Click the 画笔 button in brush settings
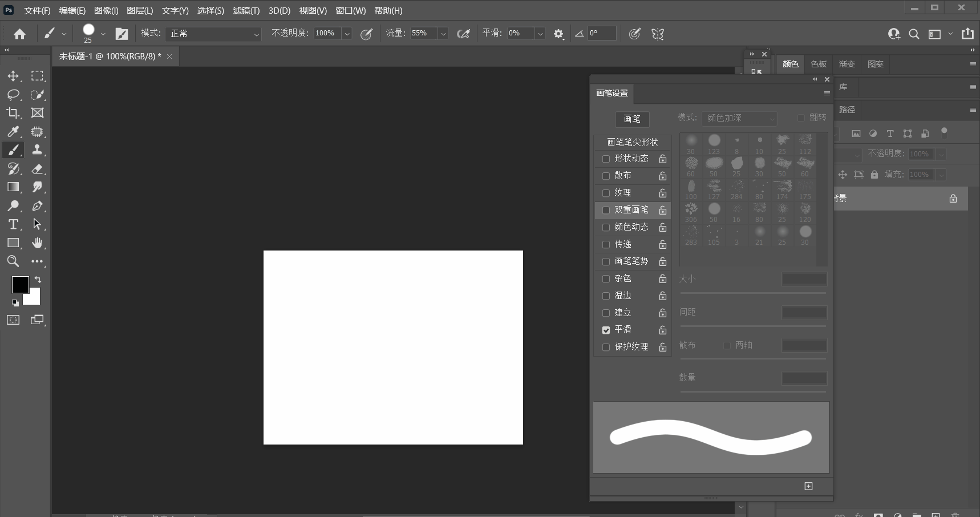Image resolution: width=980 pixels, height=517 pixels. (x=632, y=119)
